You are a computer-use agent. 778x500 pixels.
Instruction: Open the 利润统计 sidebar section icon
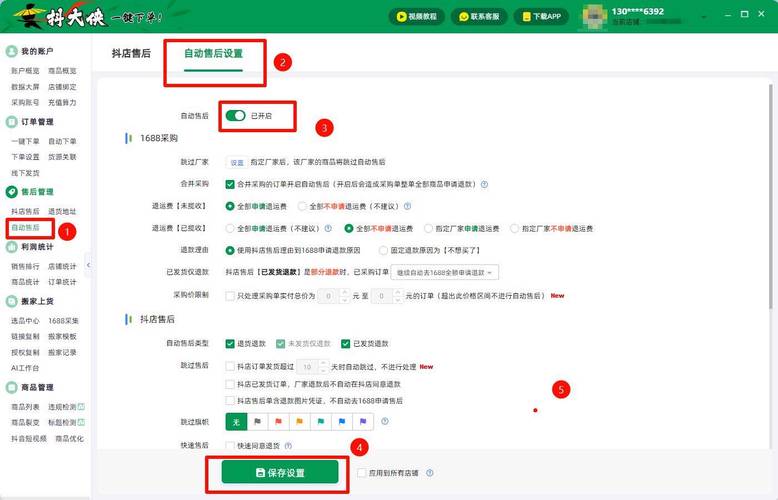[11, 247]
